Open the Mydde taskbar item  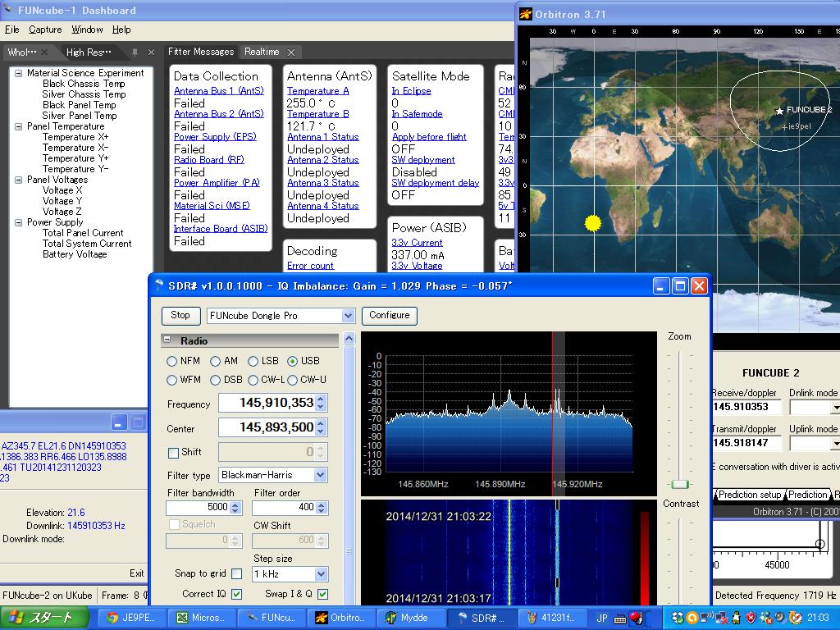[410, 618]
